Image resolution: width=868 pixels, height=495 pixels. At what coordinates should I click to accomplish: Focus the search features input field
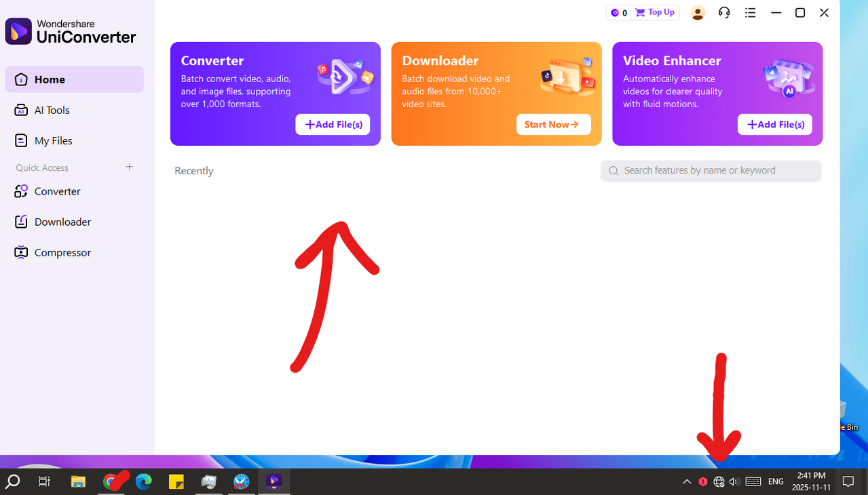pos(711,171)
